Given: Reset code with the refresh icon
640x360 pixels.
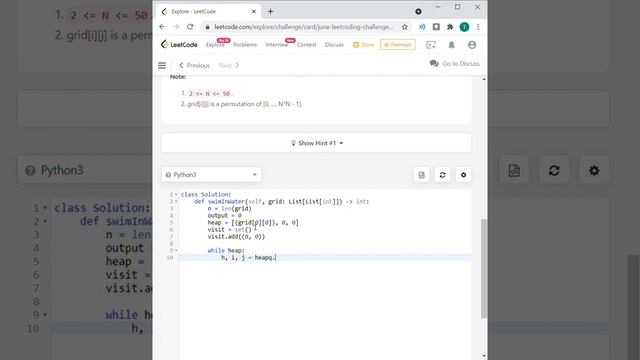Looking at the screenshot, I should pos(442,175).
